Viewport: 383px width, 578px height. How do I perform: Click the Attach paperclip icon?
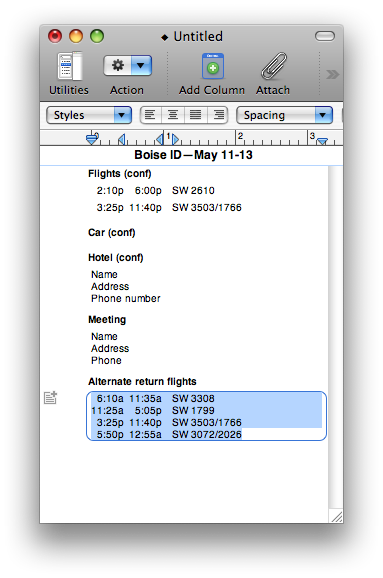point(274,66)
